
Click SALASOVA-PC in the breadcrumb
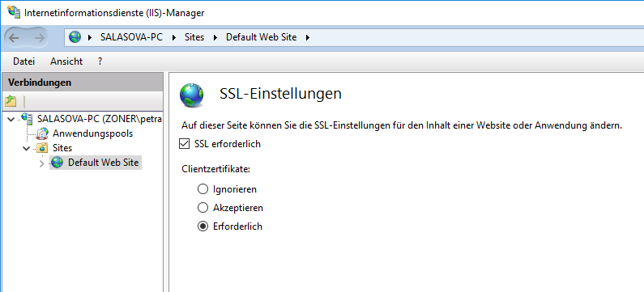pyautogui.click(x=131, y=37)
